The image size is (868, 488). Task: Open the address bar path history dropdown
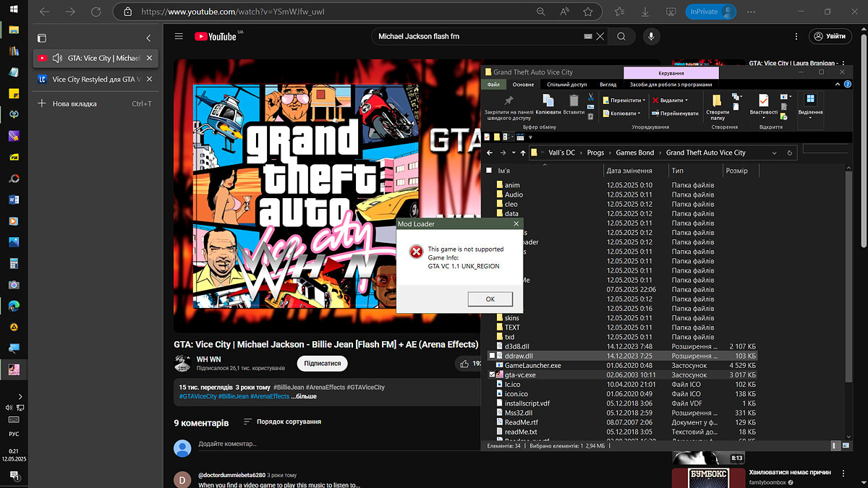tap(775, 153)
